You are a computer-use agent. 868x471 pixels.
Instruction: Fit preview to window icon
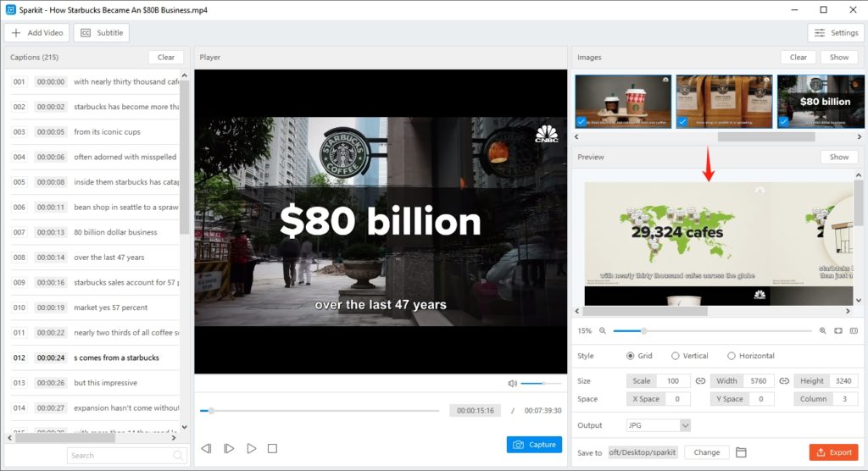tap(838, 330)
